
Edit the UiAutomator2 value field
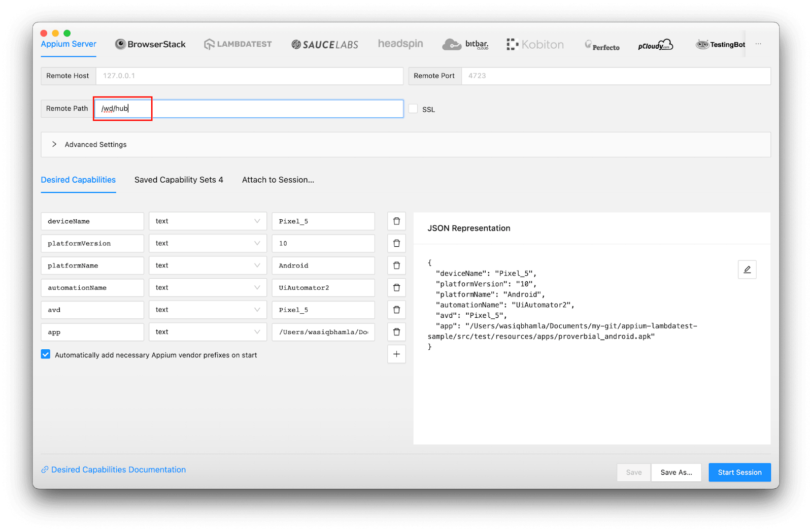[x=323, y=288]
